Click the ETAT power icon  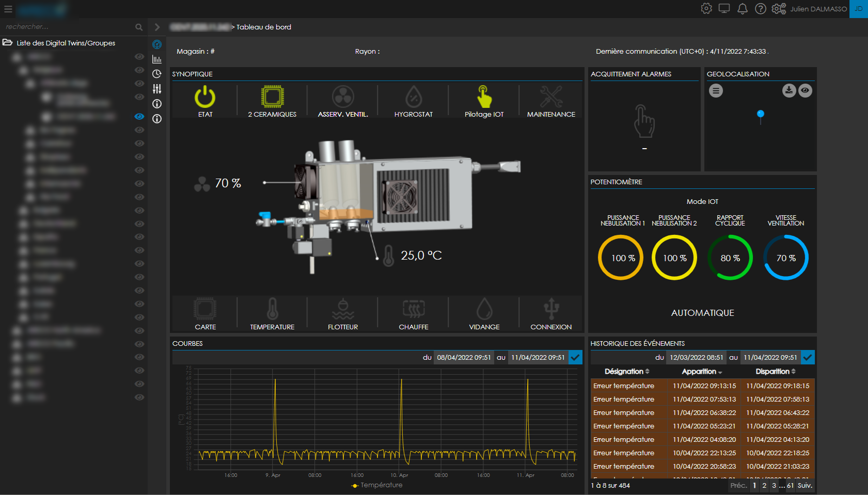[x=205, y=98]
